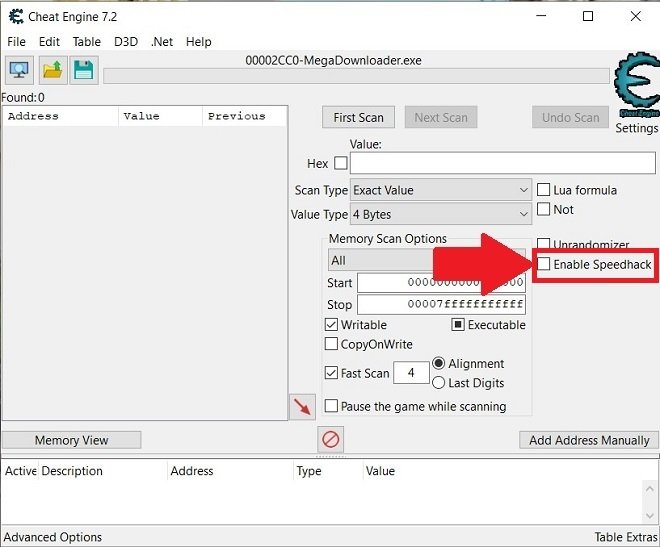Click the Found:0 label
The image size is (660, 547).
pos(23,98)
